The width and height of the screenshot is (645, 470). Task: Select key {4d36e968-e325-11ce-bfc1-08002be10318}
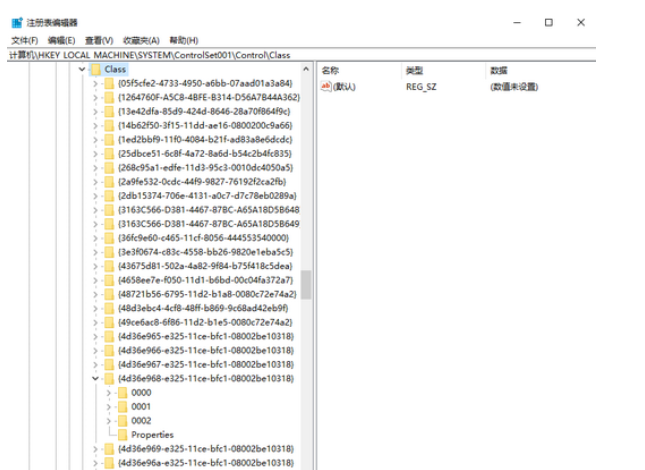[x=206, y=378]
